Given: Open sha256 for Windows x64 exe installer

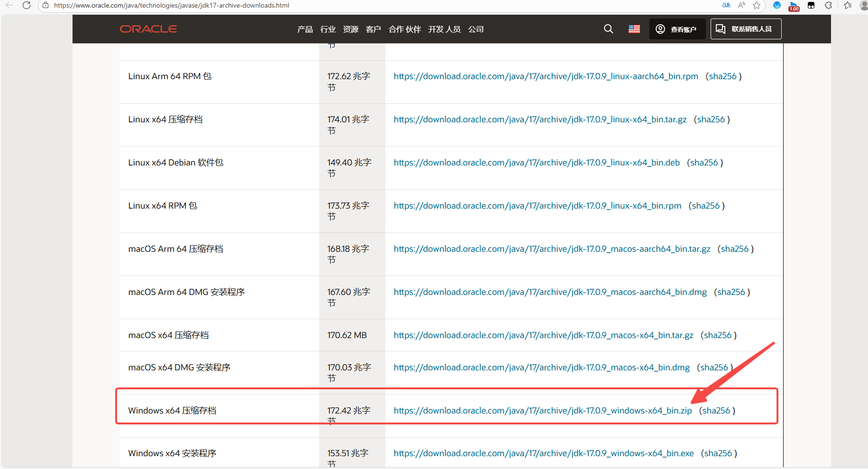Looking at the screenshot, I should (x=718, y=453).
